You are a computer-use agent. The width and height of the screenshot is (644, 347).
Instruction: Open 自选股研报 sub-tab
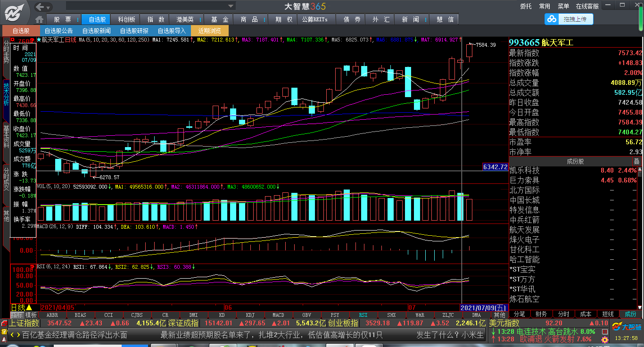(x=134, y=31)
